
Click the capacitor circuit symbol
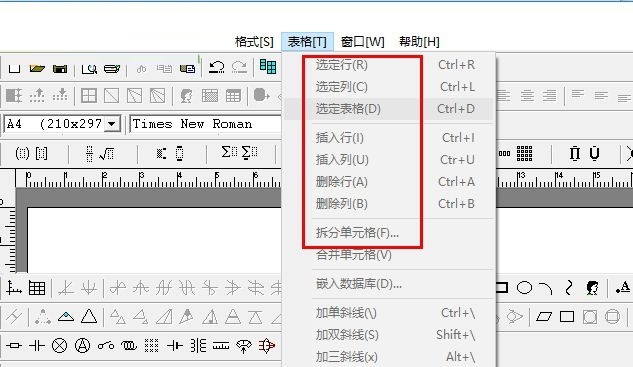coord(37,346)
